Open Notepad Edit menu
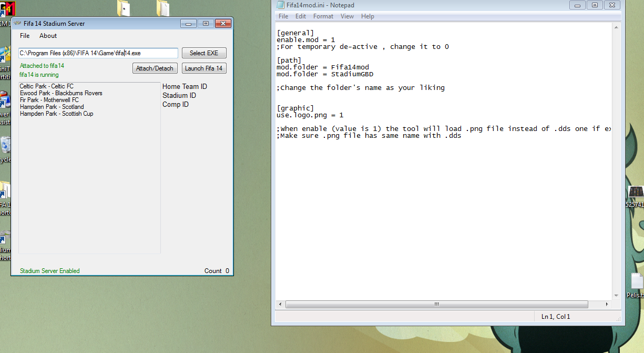The width and height of the screenshot is (644, 353). click(x=301, y=16)
